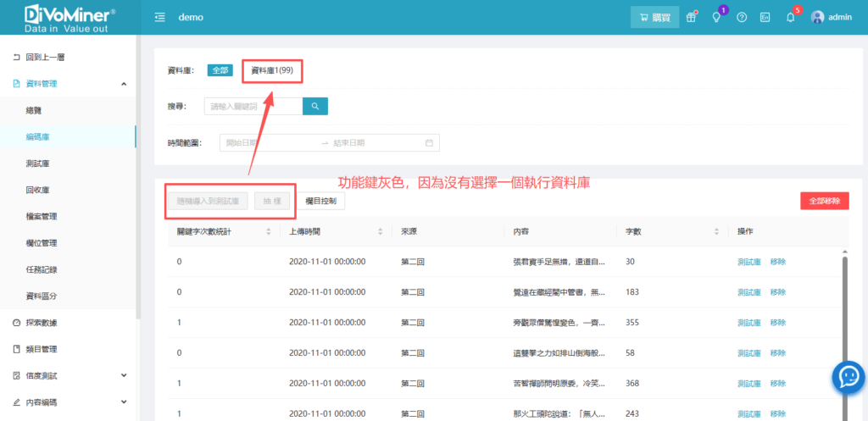Click the admin user avatar
This screenshot has width=868, height=421.
coord(817,18)
